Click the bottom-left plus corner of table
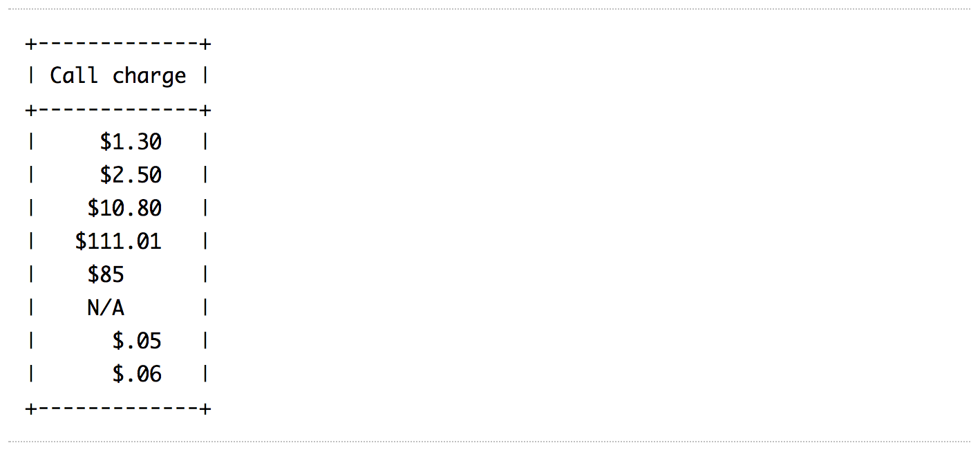980x452 pixels. click(30, 408)
